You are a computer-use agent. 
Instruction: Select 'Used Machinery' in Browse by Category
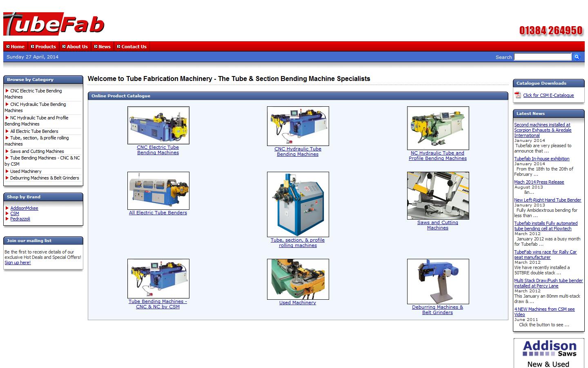click(x=26, y=171)
